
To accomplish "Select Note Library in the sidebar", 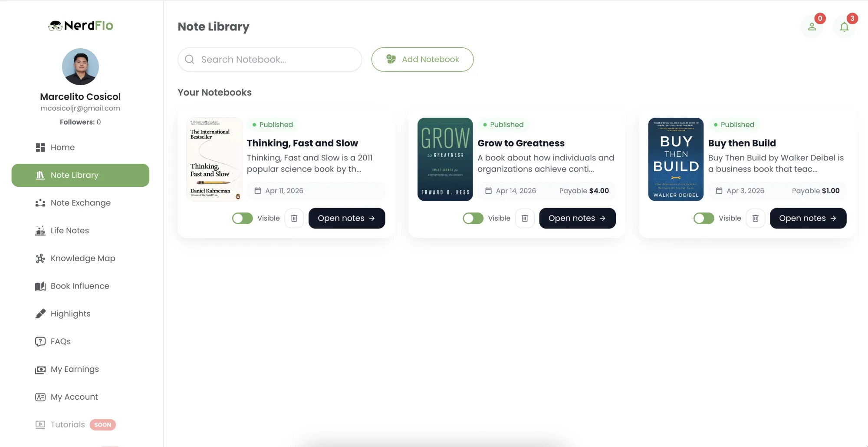I will 80,175.
